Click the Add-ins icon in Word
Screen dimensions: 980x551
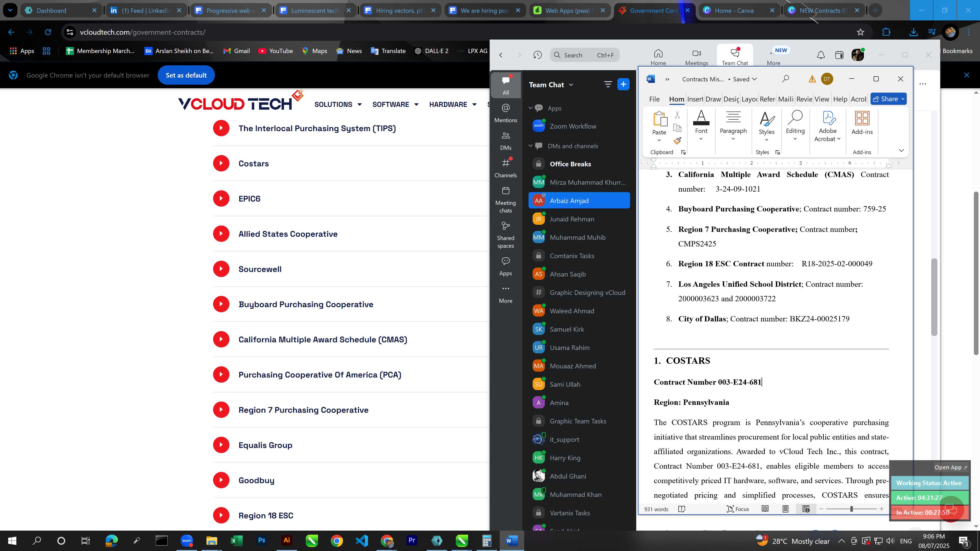point(862,118)
